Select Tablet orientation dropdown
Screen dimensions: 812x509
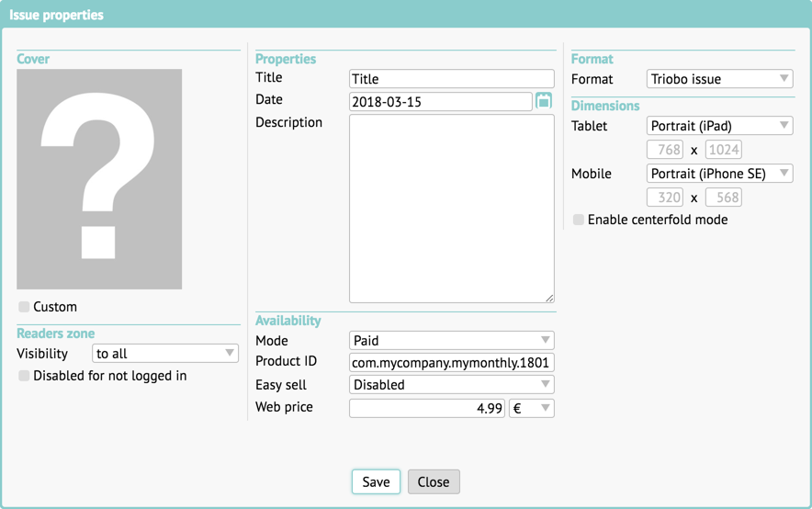click(720, 125)
